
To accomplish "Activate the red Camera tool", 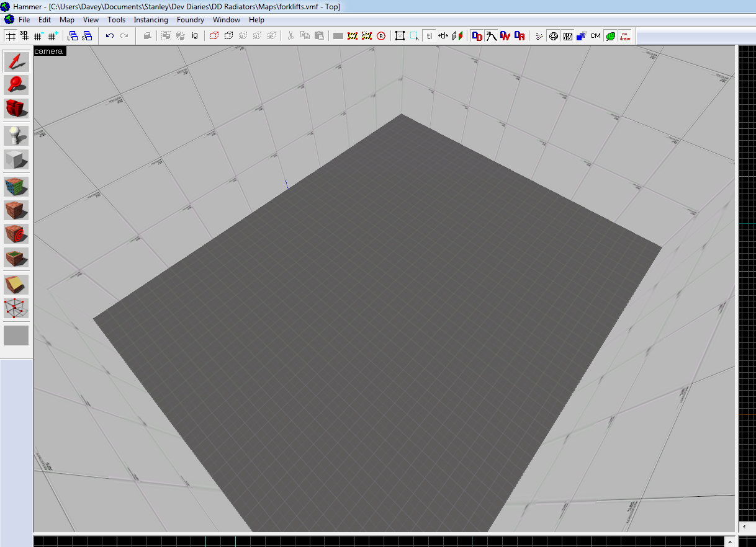I will click(16, 109).
